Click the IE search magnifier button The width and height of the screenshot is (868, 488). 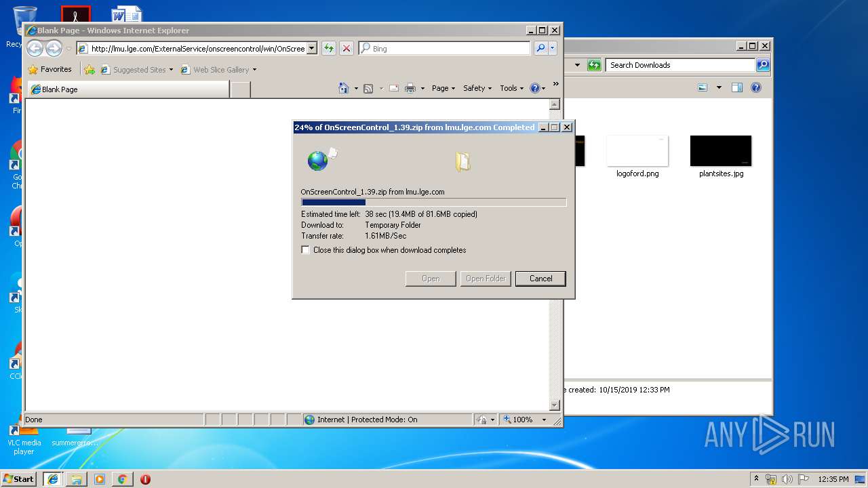pos(540,49)
